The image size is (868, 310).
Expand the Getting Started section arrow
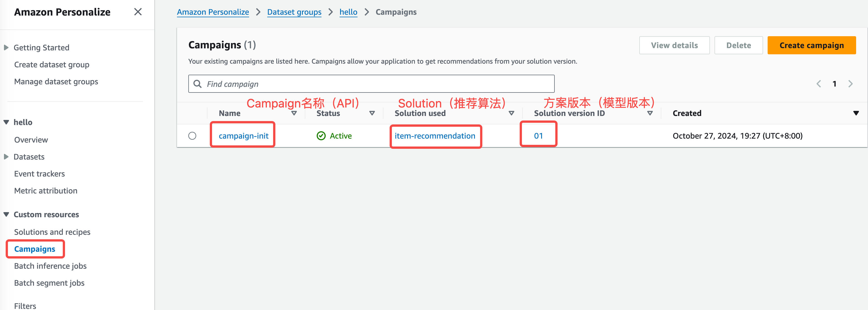[6, 48]
